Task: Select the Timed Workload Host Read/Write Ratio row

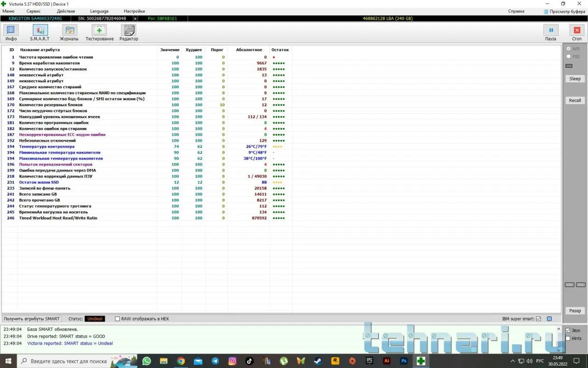Action: [147, 218]
